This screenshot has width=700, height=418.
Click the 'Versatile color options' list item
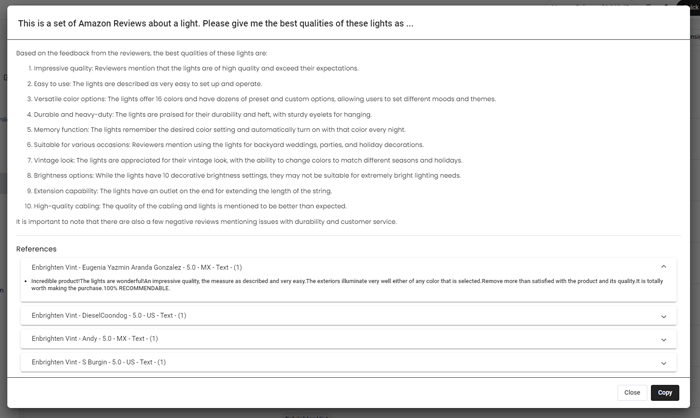262,98
